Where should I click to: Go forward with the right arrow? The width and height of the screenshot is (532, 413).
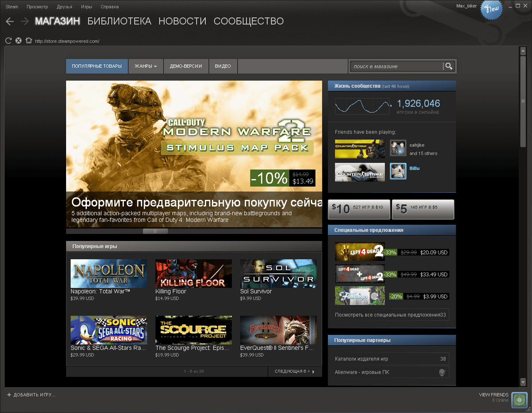click(25, 21)
